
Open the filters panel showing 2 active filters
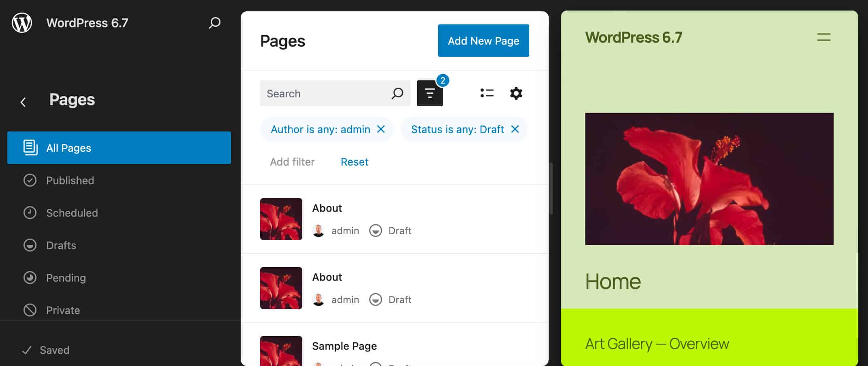coord(430,93)
